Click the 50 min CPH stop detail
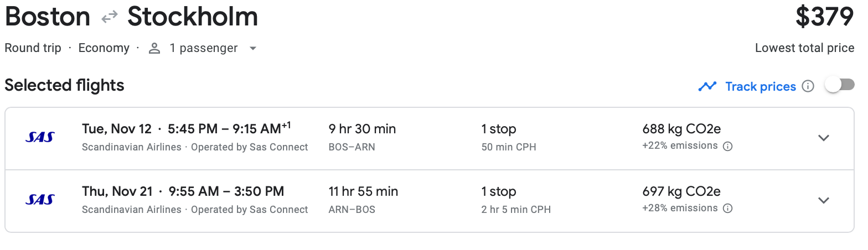This screenshot has width=868, height=250. pyautogui.click(x=509, y=147)
